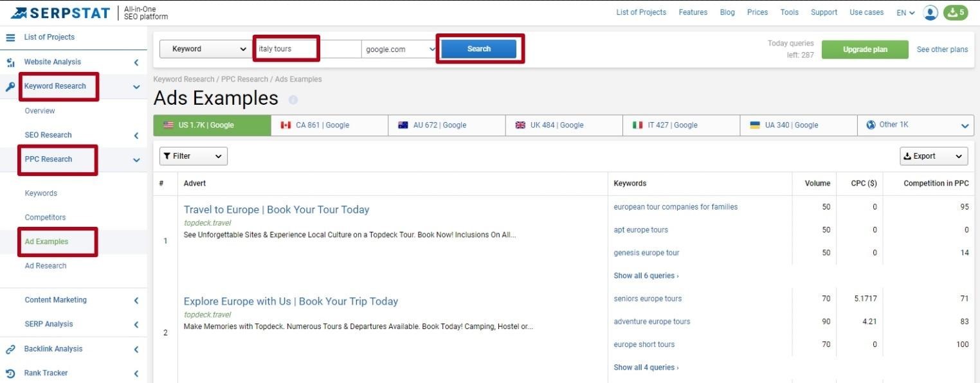Open sidebar List of Projects item

[x=50, y=37]
